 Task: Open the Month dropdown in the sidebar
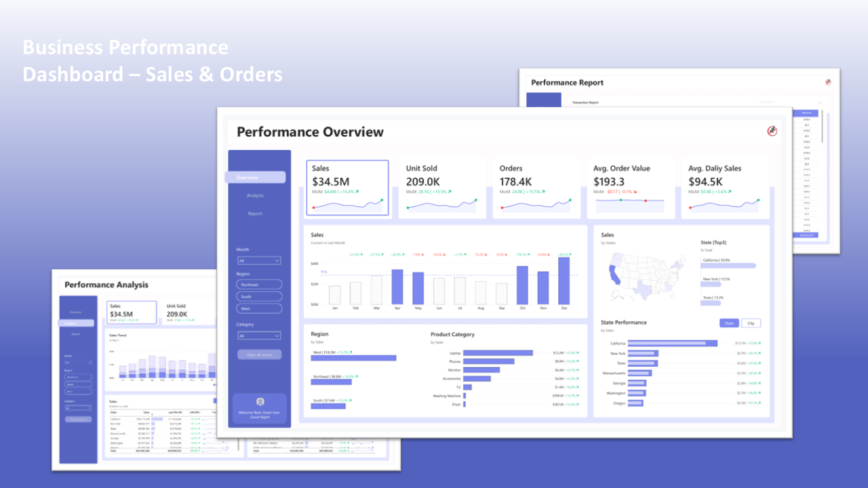pyautogui.click(x=258, y=260)
